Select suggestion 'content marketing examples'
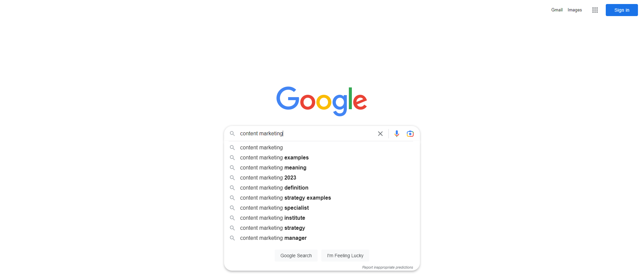Viewport: 644px width, 280px height. click(x=322, y=157)
